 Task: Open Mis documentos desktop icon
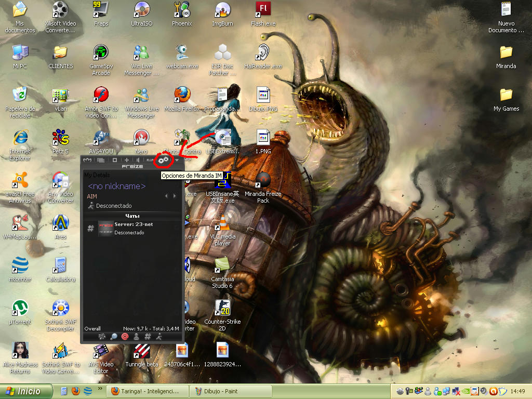click(x=20, y=17)
